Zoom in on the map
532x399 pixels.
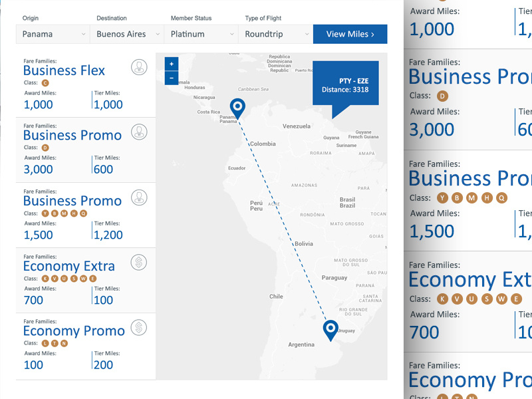(172, 64)
